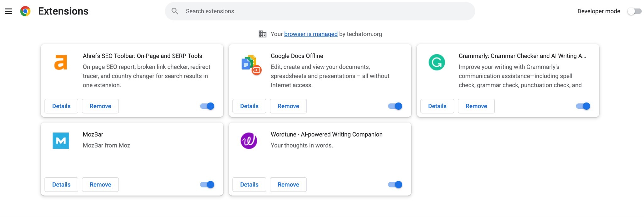644x217 pixels.
Task: Follow the 'browser is managed' link
Action: 311,34
